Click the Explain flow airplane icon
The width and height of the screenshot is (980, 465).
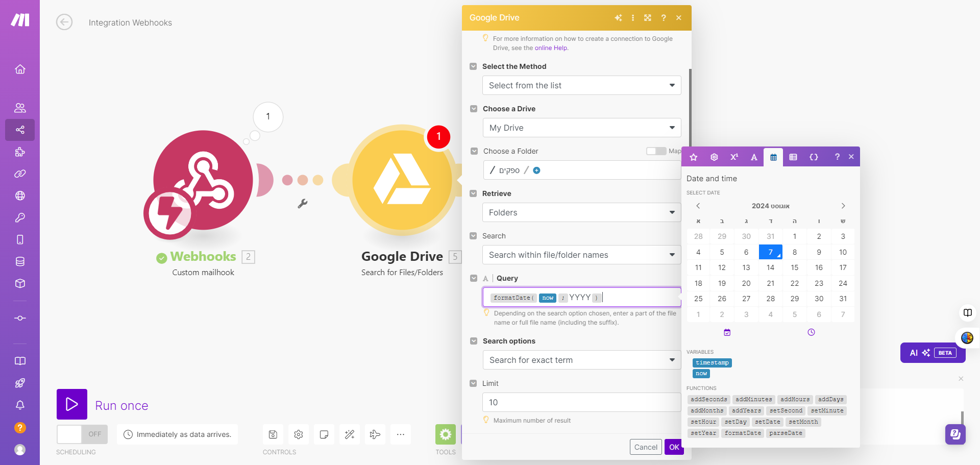[x=375, y=434]
